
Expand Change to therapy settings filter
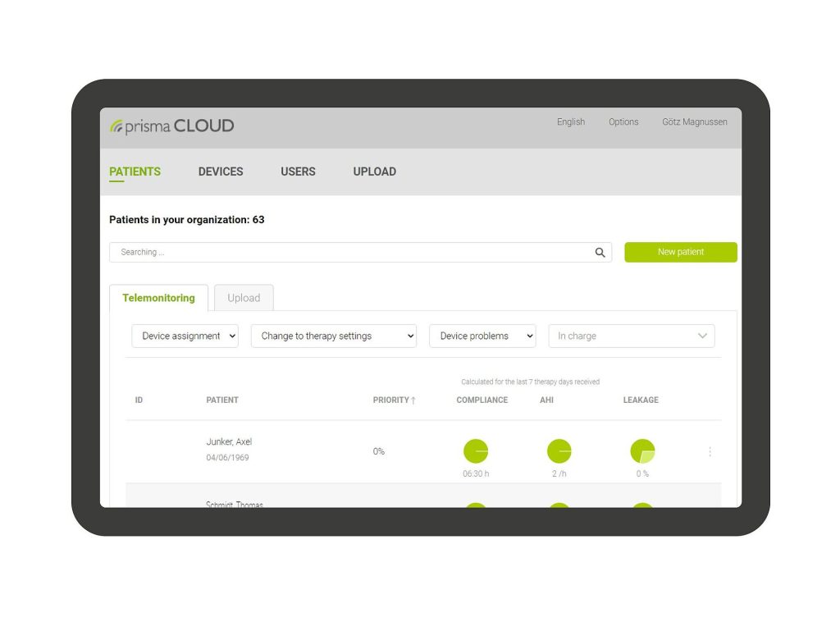coord(333,336)
